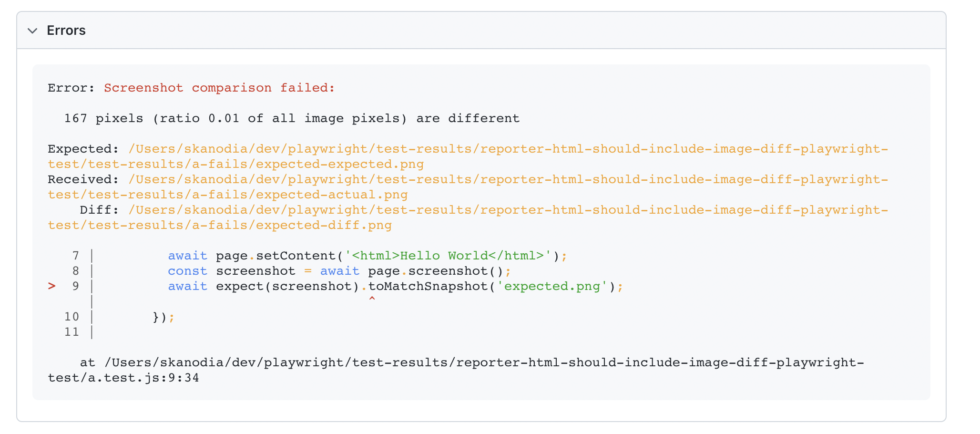Click the 'Screenshot comparison failed:' error text
The image size is (980, 434).
pyautogui.click(x=219, y=88)
